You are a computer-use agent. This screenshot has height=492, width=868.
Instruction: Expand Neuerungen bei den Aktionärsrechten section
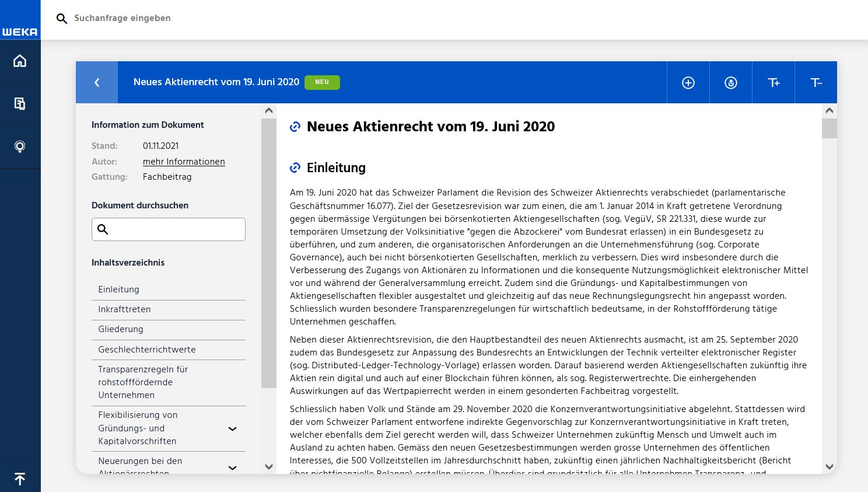point(232,467)
